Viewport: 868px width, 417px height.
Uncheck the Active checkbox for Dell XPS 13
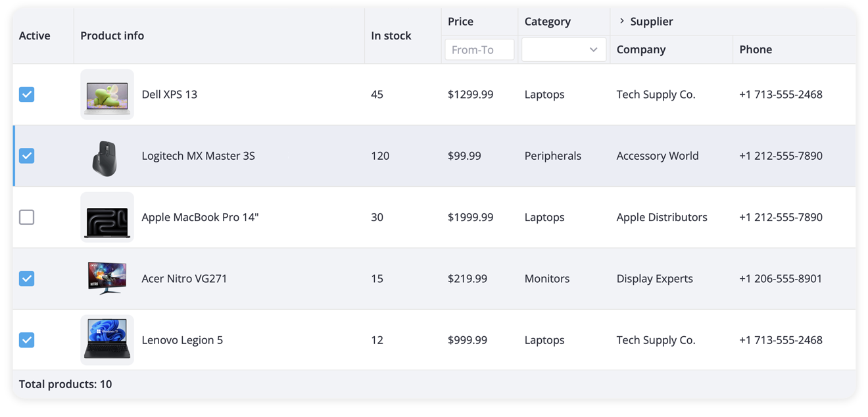[26, 95]
